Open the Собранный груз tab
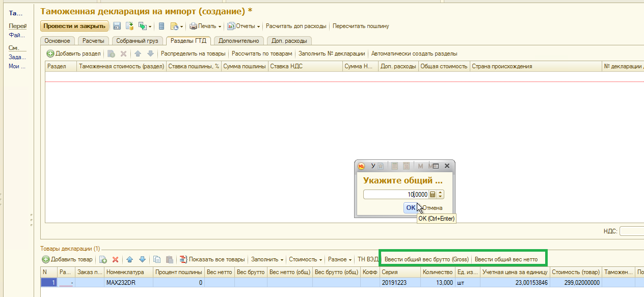 coord(138,41)
